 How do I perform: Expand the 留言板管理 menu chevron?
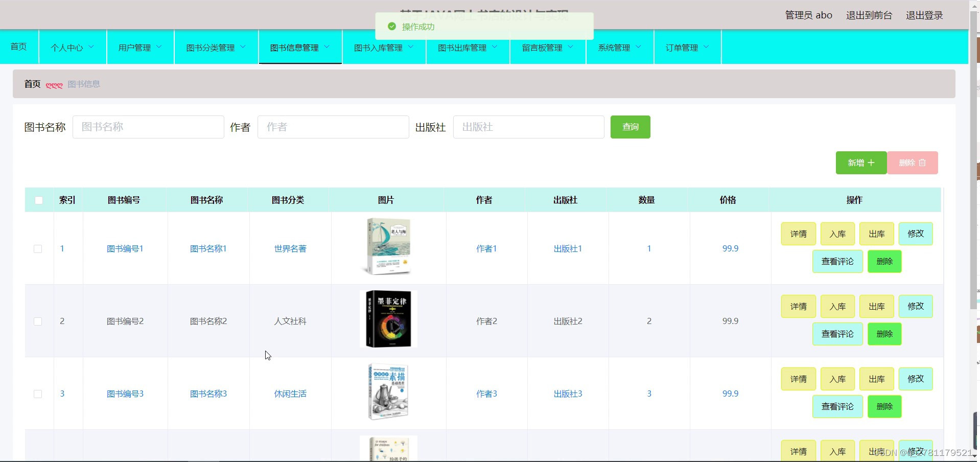pyautogui.click(x=570, y=47)
